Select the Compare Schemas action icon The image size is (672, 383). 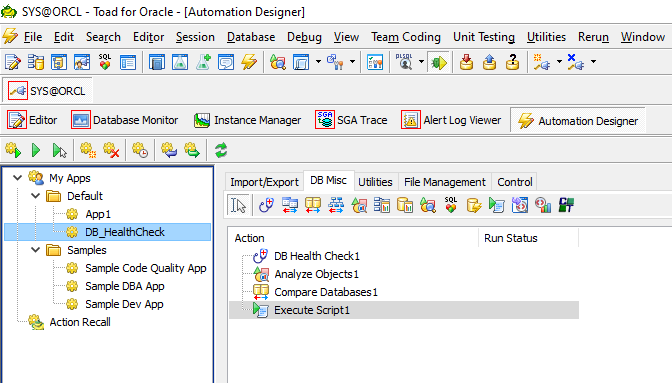tap(290, 205)
